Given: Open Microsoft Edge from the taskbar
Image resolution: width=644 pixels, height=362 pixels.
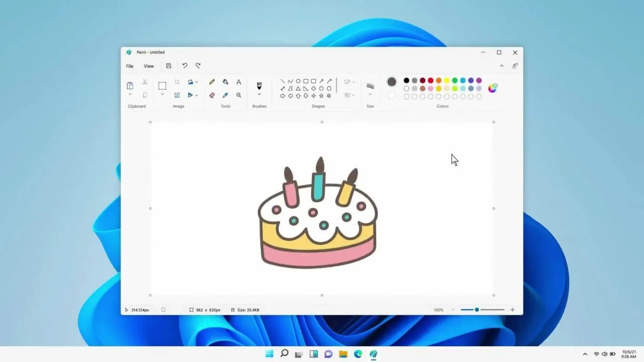Looking at the screenshot, I should [x=358, y=354].
